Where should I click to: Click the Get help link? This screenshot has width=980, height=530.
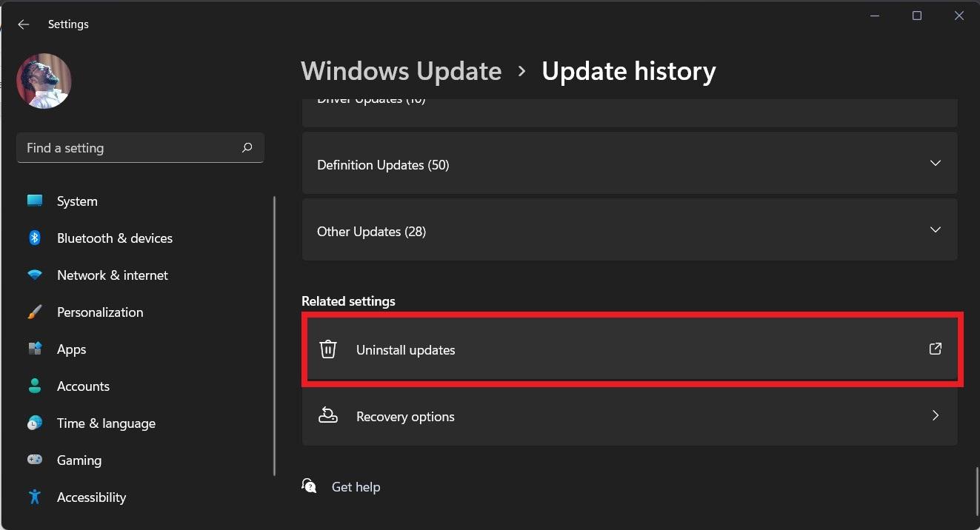(356, 486)
